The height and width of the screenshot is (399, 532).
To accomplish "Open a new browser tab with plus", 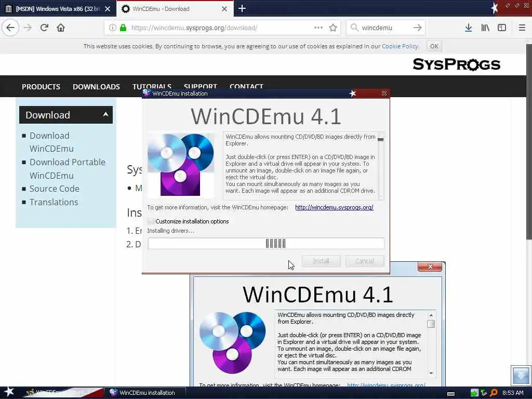I will [242, 8].
